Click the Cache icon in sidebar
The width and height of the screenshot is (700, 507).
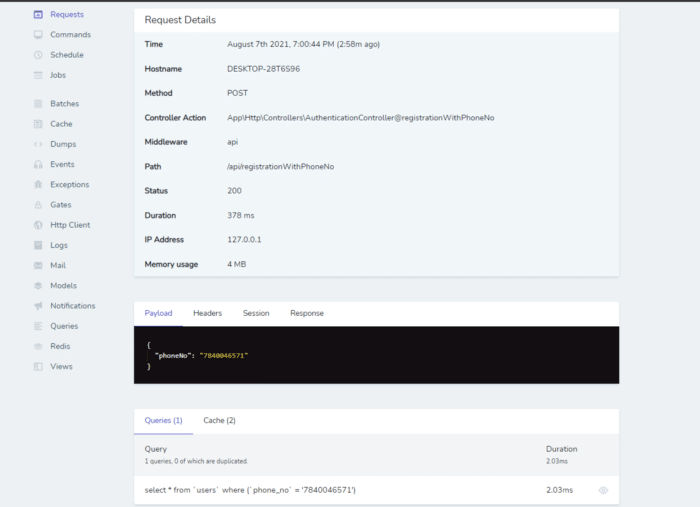click(38, 124)
